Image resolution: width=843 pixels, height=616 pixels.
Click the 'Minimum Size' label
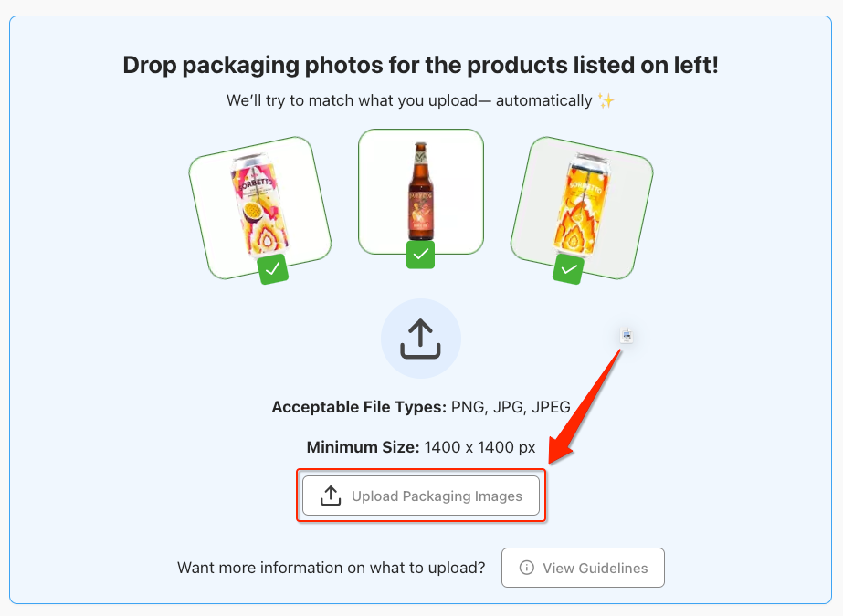pos(363,447)
